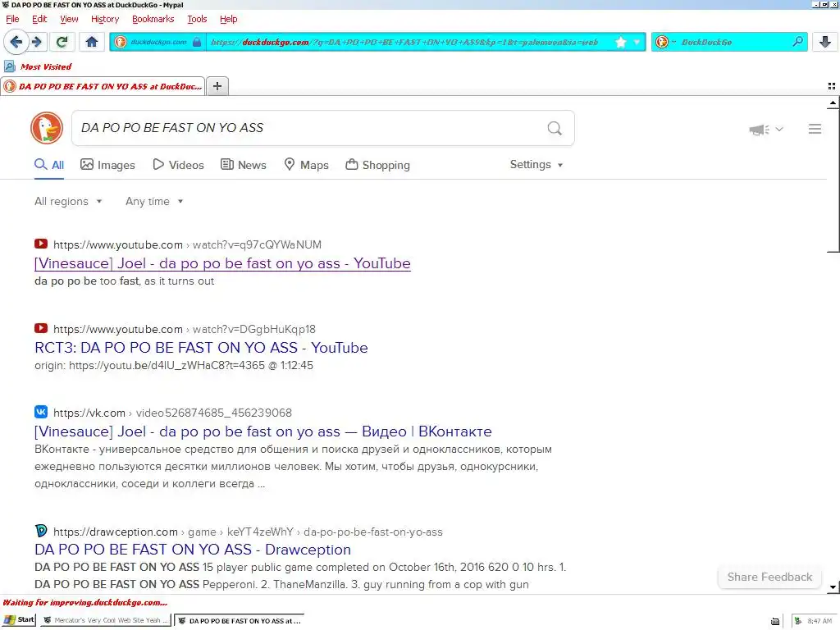Click into the DuckDuckGo search query field
The width and height of the screenshot is (840, 630).
(308, 128)
